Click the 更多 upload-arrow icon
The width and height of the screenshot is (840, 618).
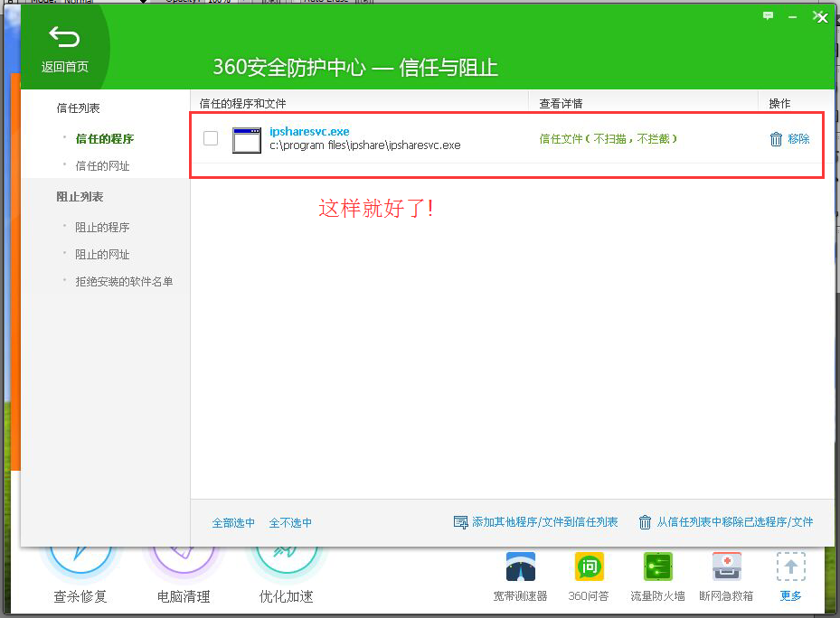[x=790, y=566]
